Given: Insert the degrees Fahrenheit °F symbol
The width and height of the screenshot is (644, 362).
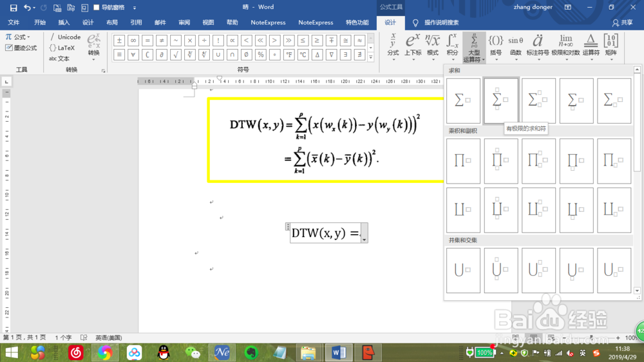Looking at the screenshot, I should point(289,54).
